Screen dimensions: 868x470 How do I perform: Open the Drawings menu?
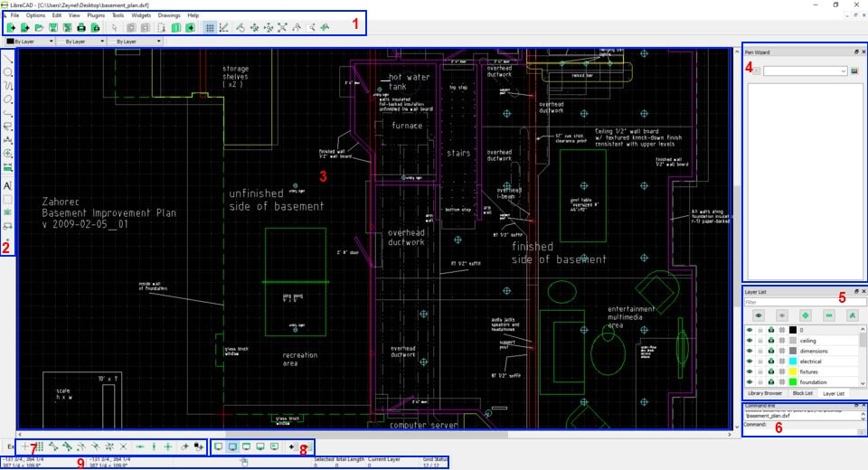pyautogui.click(x=169, y=15)
